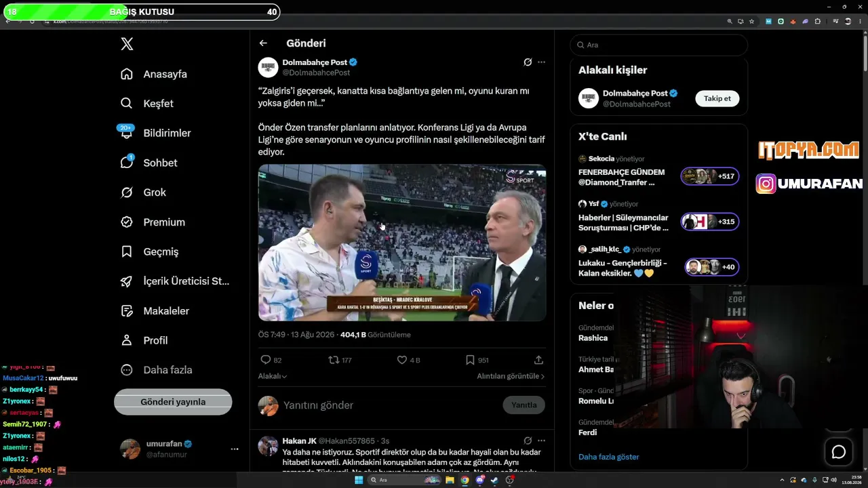
Task: Open Anasayfa home icon
Action: pyautogui.click(x=127, y=74)
